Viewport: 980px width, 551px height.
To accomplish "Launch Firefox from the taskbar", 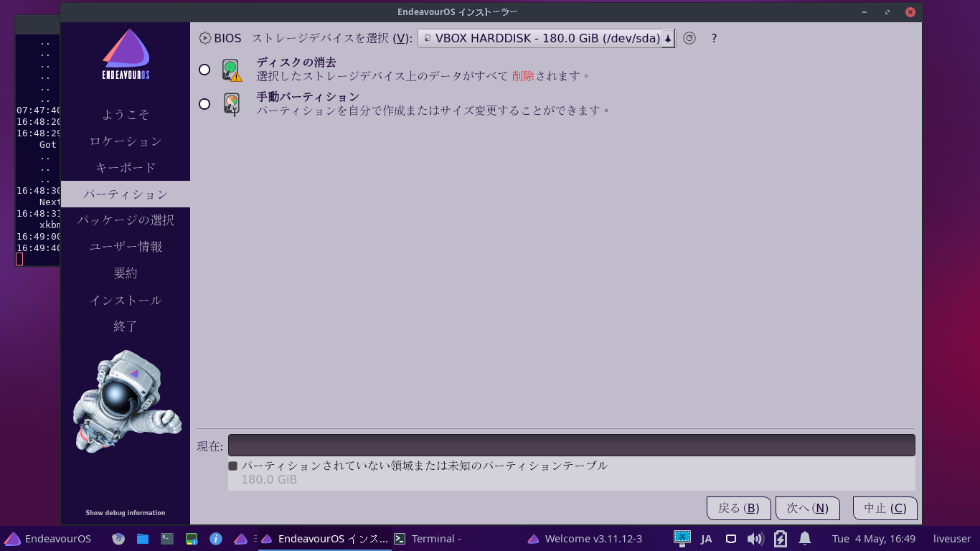I will pos(118,539).
